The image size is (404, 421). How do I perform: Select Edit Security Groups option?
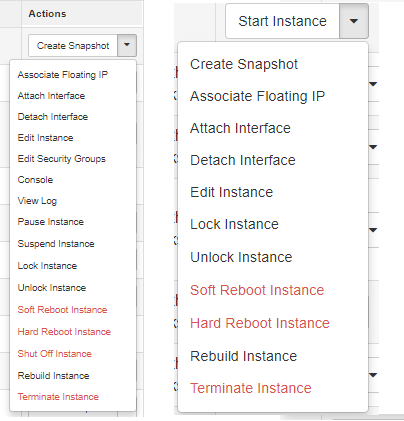point(62,159)
